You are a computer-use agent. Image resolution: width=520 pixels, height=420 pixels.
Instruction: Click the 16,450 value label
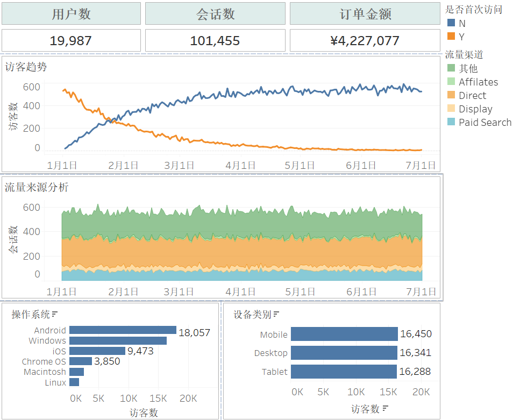(x=416, y=334)
